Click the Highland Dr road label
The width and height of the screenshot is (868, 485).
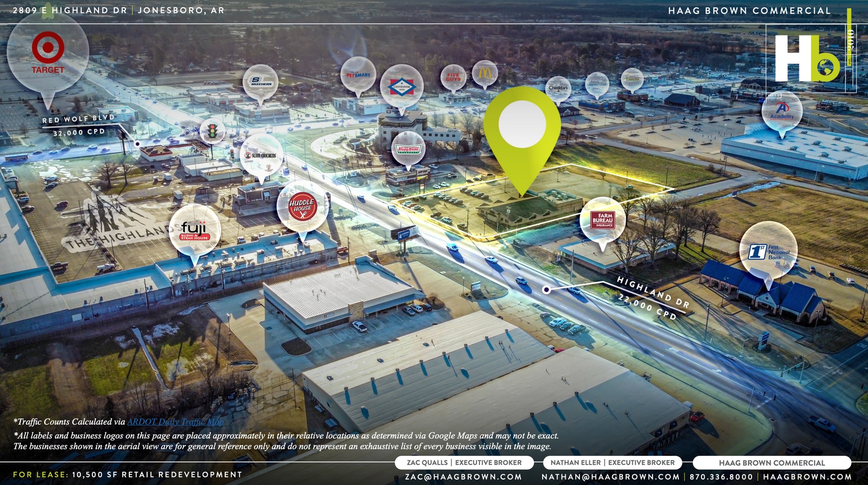tap(653, 292)
